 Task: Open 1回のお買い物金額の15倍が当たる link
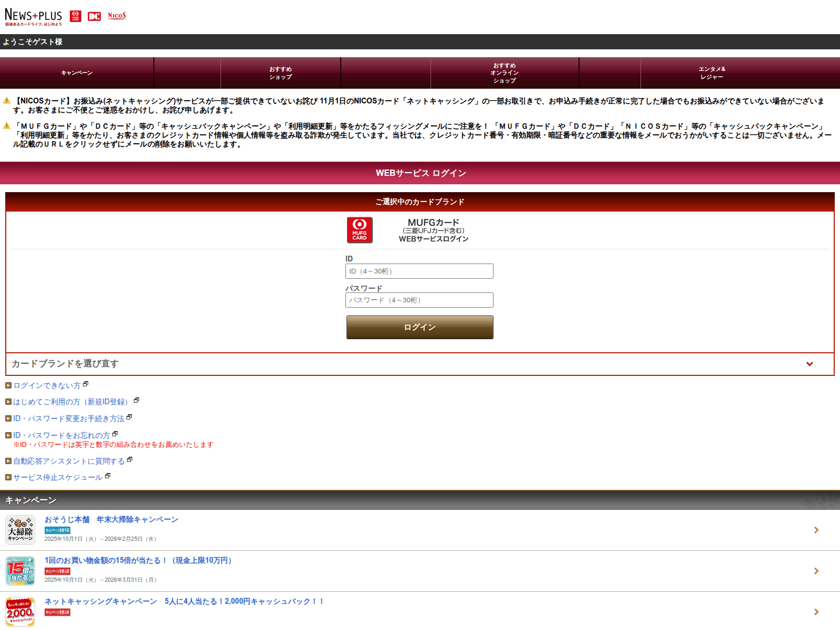click(x=140, y=560)
